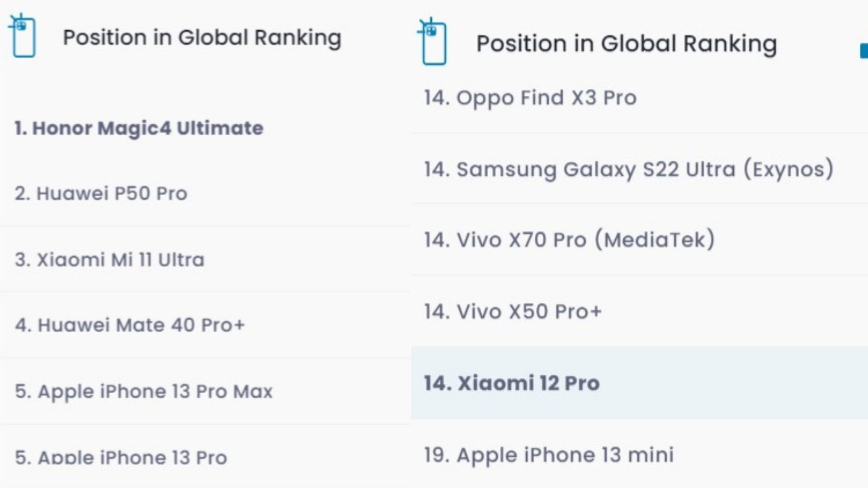868x488 pixels.
Task: Click rank number 14 beside Xiaomi 12 Pro
Action: [x=438, y=383]
